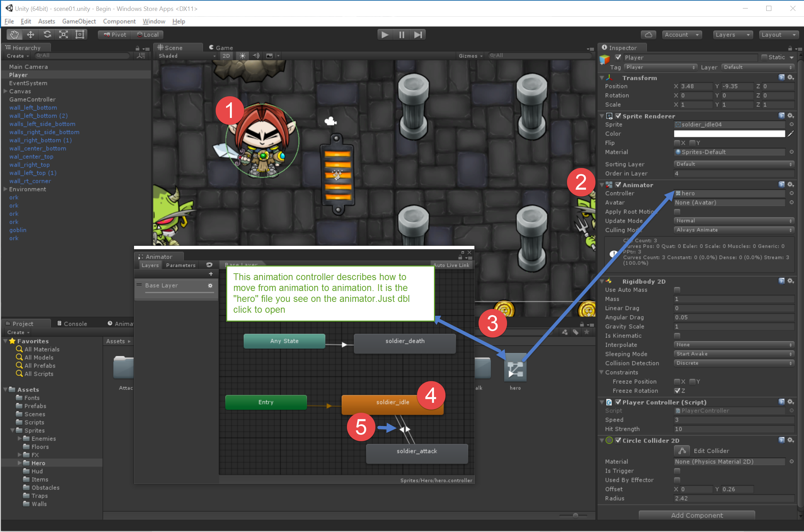
Task: Open the Player object icon selector
Action: pos(605,60)
